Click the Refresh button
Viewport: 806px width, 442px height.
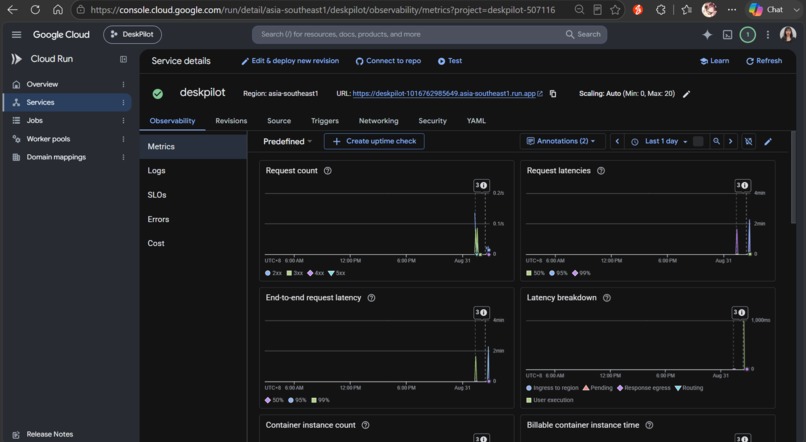tap(764, 61)
